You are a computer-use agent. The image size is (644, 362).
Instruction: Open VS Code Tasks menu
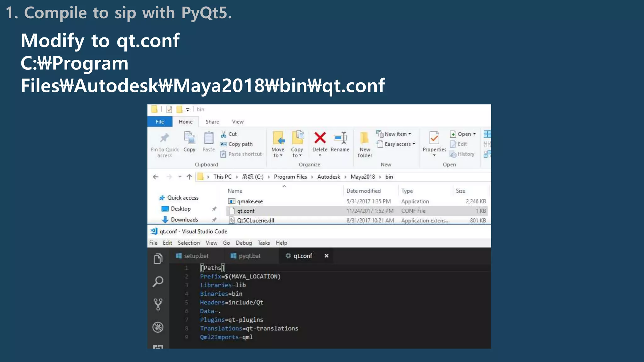264,243
